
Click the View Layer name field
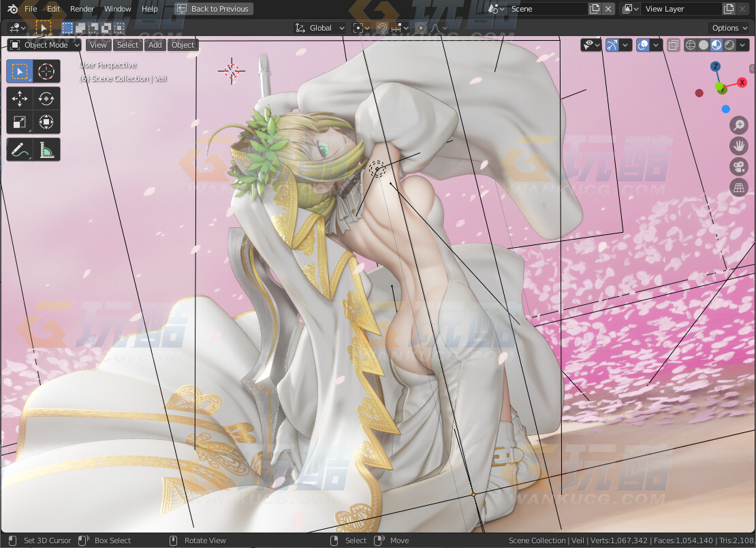[682, 9]
